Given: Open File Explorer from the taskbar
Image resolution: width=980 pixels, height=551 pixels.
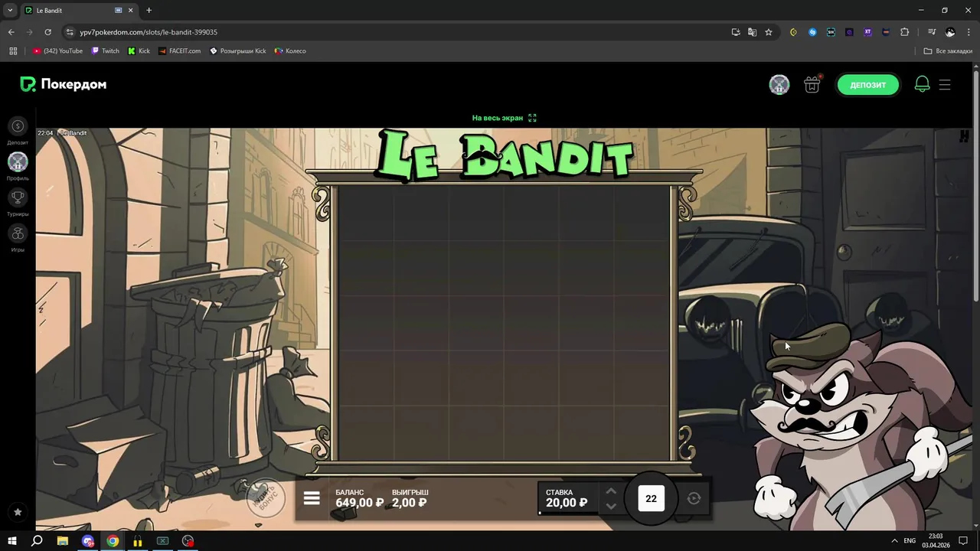Looking at the screenshot, I should [x=63, y=541].
